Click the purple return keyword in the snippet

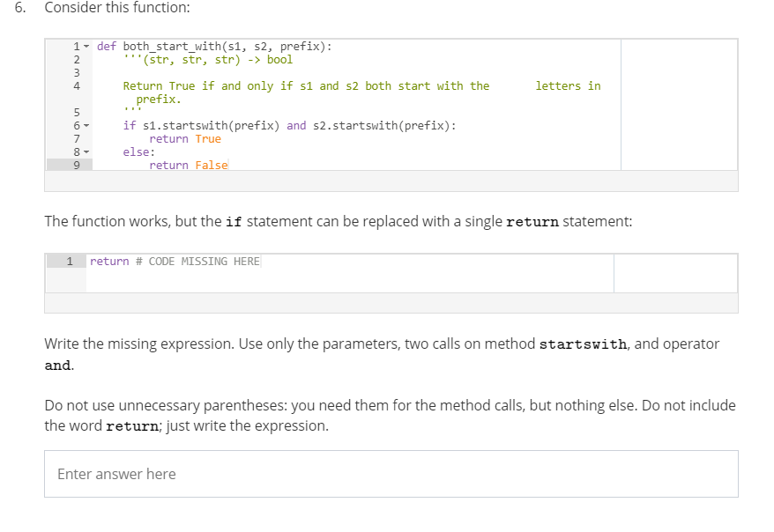(109, 261)
